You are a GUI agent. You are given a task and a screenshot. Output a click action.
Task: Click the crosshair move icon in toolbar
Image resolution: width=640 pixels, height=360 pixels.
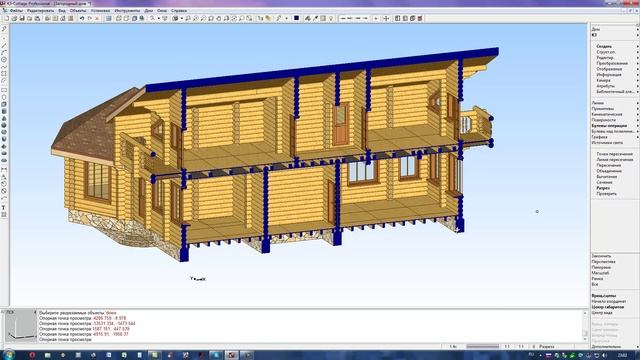(386, 18)
